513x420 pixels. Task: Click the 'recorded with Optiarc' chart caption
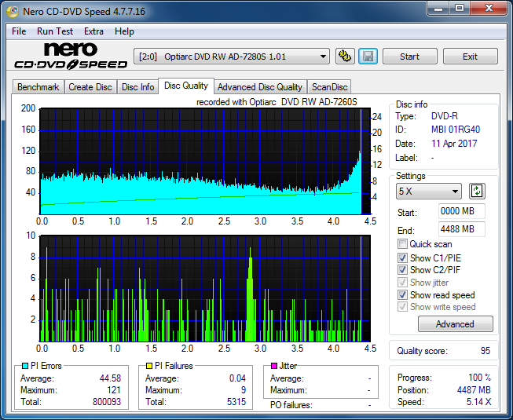coord(277,102)
